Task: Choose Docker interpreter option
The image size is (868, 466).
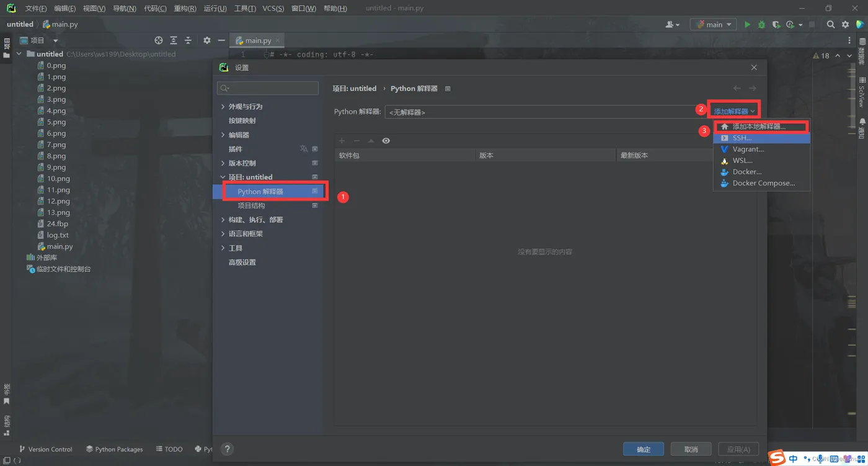Action: (761, 172)
